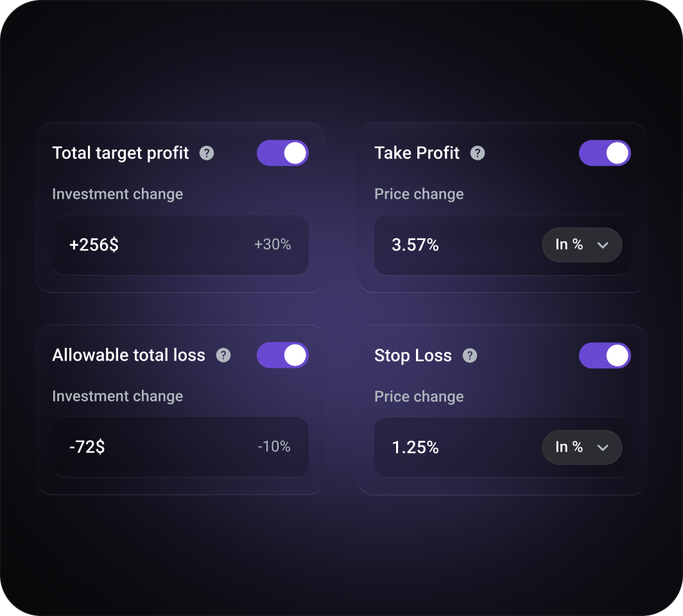Click the -10% percentage value
Screen dimensions: 683x616
point(274,447)
